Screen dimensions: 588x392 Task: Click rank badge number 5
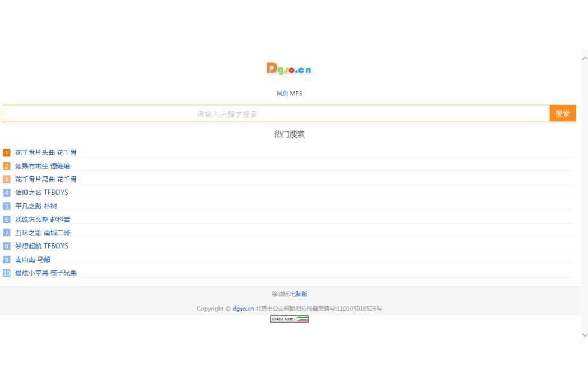point(6,206)
